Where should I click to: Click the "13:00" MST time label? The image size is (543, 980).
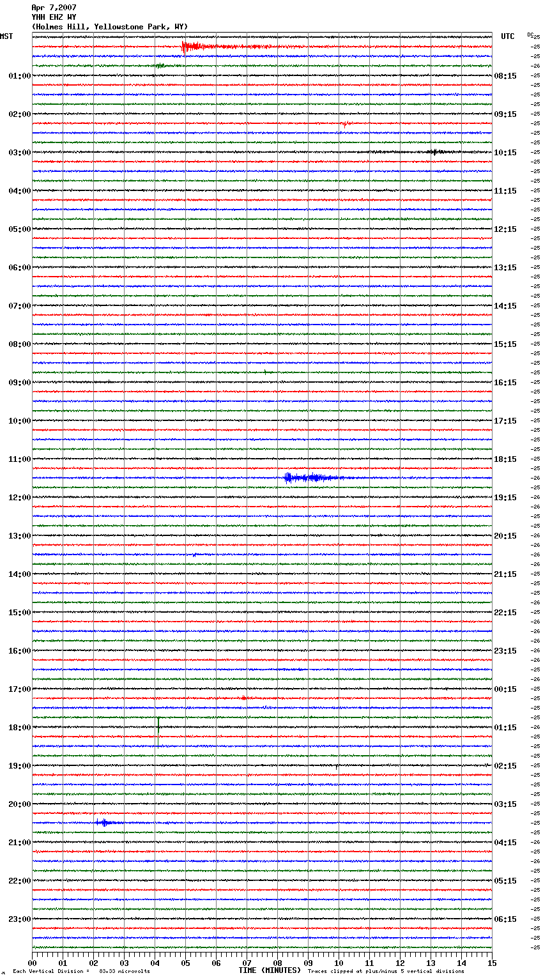[x=20, y=536]
